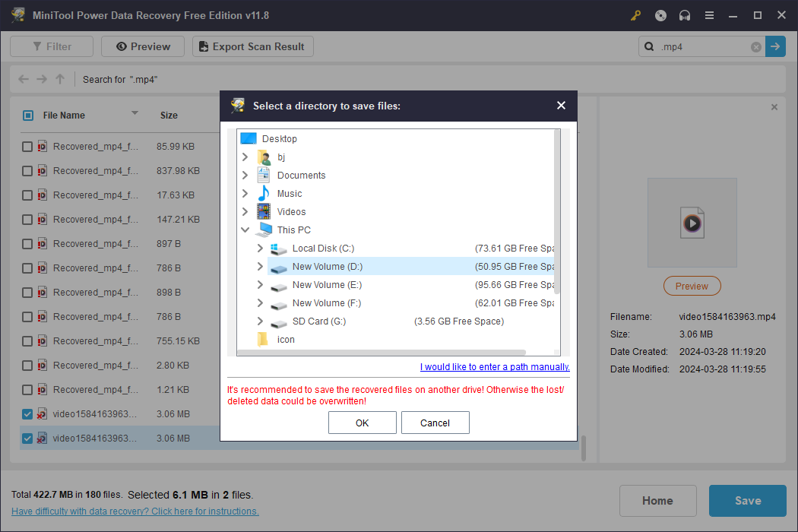Close the save directory dialog

[561, 106]
